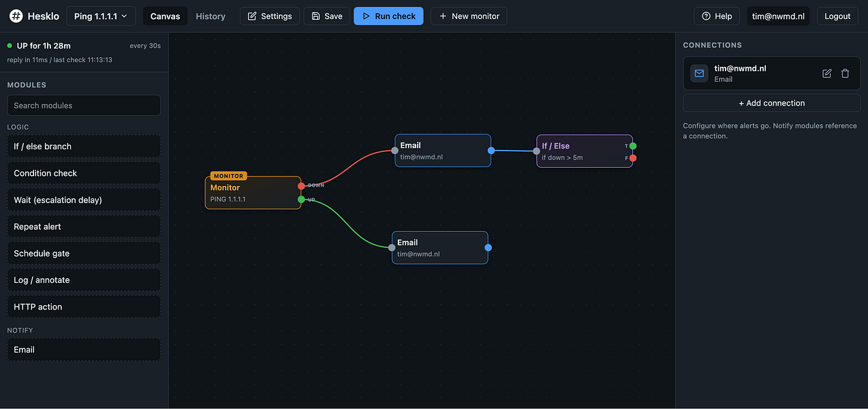Image resolution: width=868 pixels, height=409 pixels.
Task: Click the Add connection button
Action: tap(772, 103)
